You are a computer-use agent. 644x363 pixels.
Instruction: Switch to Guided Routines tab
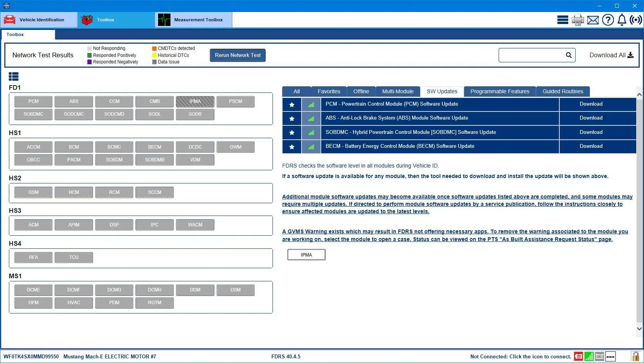point(563,92)
